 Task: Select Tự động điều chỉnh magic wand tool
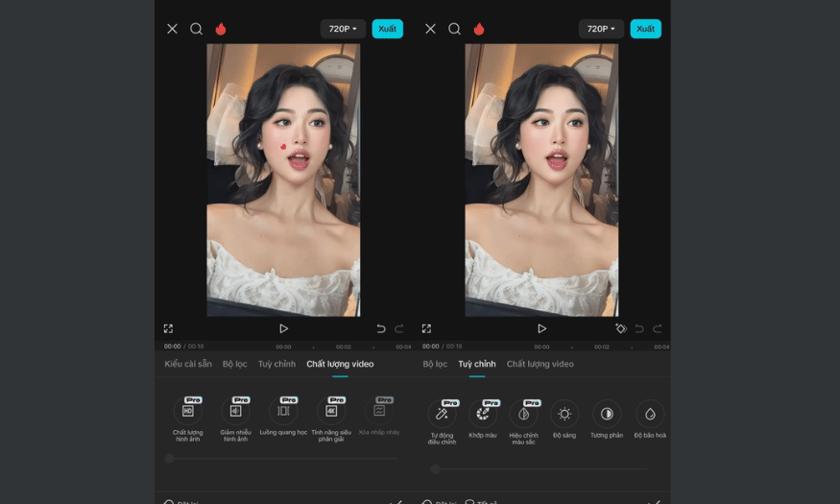pos(442,422)
